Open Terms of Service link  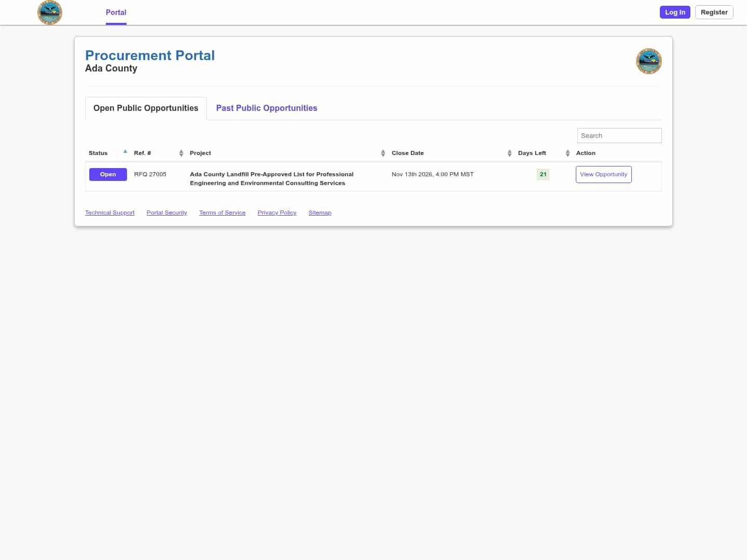[x=222, y=213]
